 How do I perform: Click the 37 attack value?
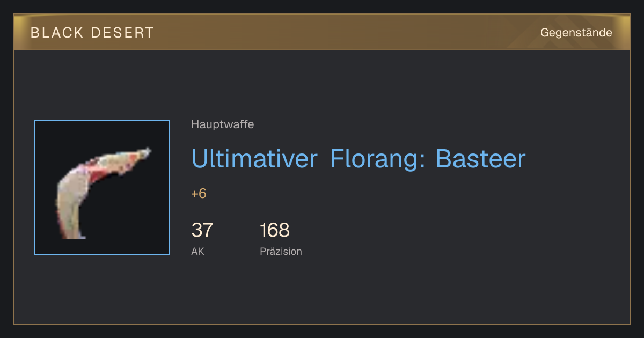click(x=202, y=230)
